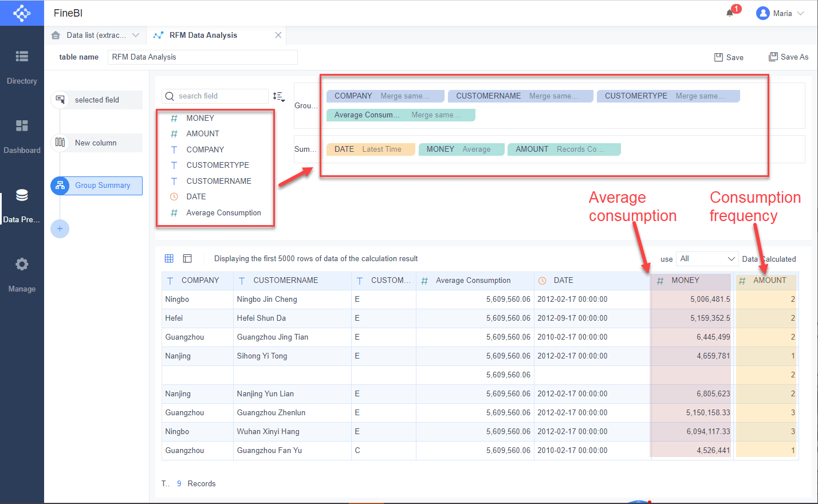This screenshot has width=818, height=504.
Task: Select the New column step
Action: [96, 143]
